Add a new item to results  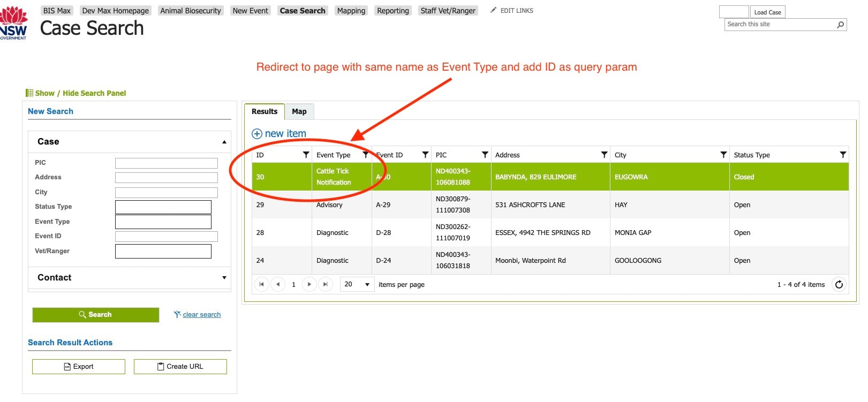[x=279, y=134]
